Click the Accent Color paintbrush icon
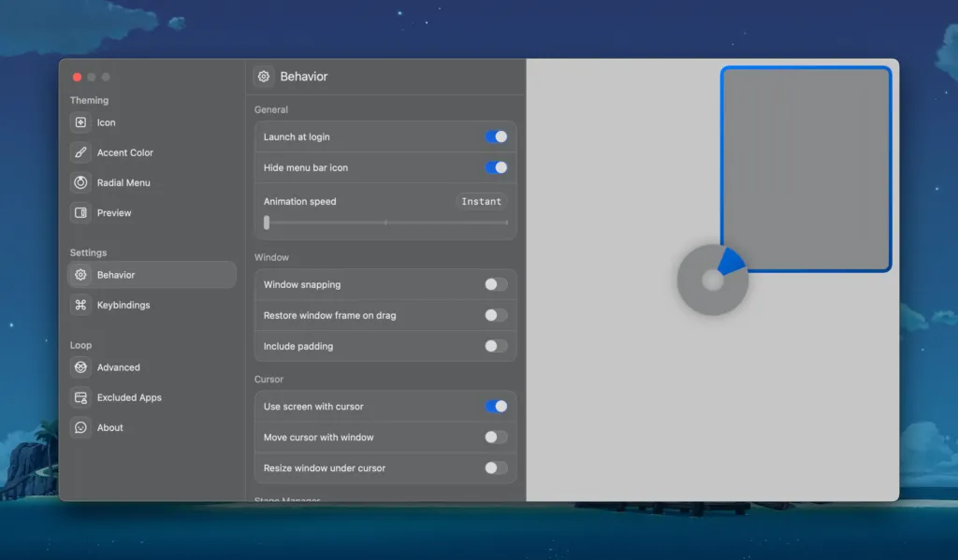The width and height of the screenshot is (958, 560). click(x=80, y=152)
